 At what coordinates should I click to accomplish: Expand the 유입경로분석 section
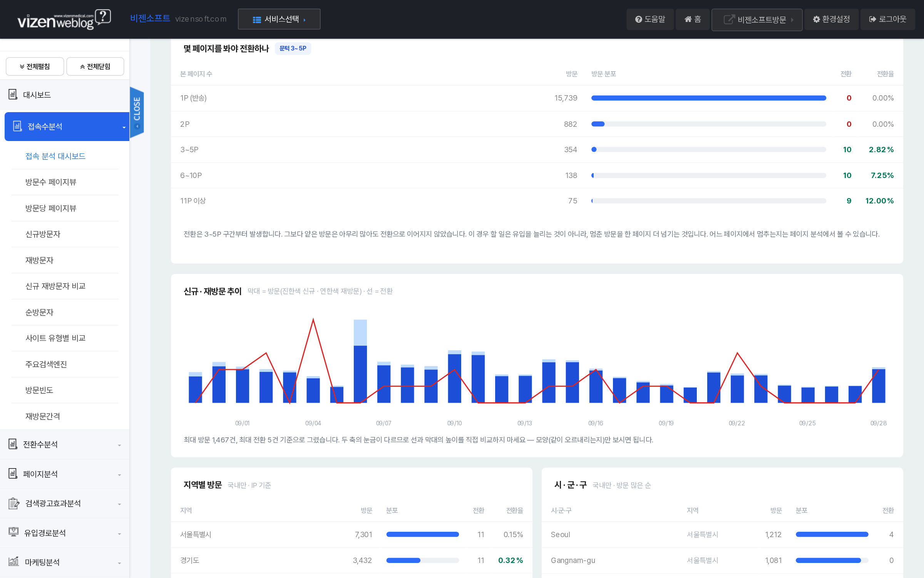tap(65, 533)
